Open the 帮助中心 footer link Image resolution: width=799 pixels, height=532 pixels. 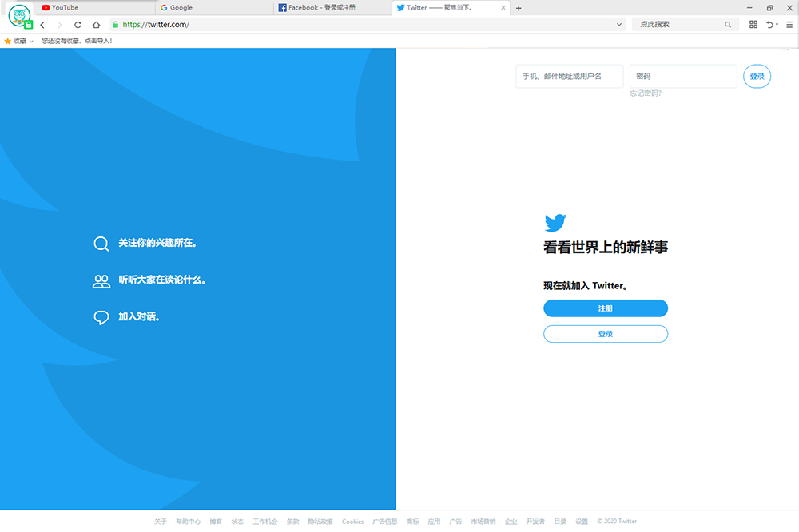click(x=188, y=522)
